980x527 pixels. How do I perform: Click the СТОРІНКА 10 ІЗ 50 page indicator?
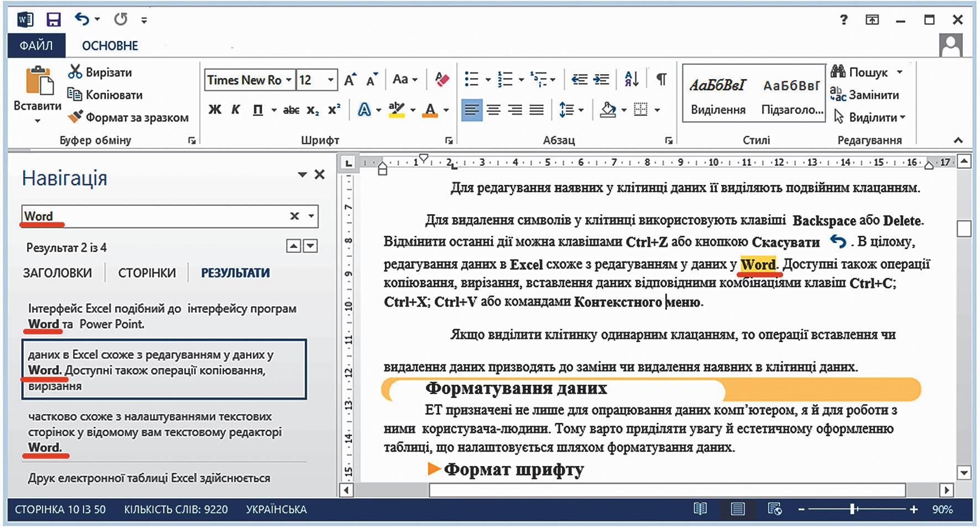pyautogui.click(x=60, y=509)
